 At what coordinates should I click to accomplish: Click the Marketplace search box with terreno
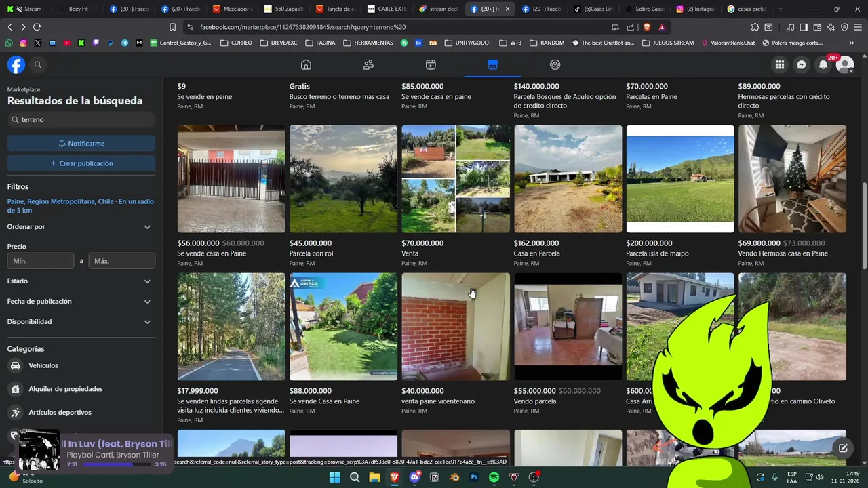click(x=81, y=119)
